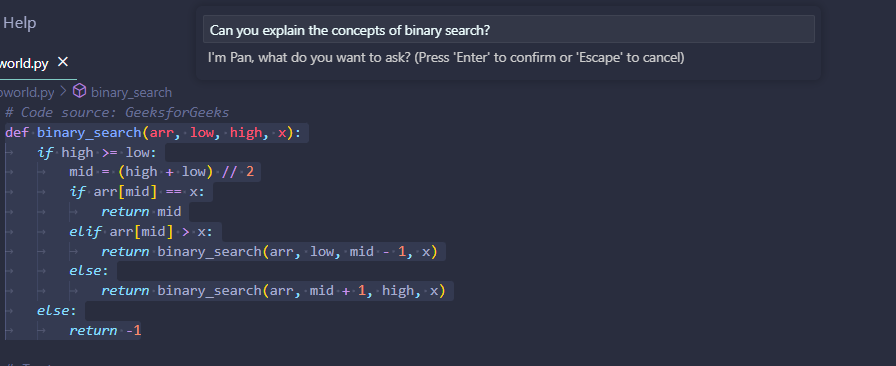Click recursive call with "mid + 1" argument
This screenshot has height=366, width=896.
click(273, 291)
